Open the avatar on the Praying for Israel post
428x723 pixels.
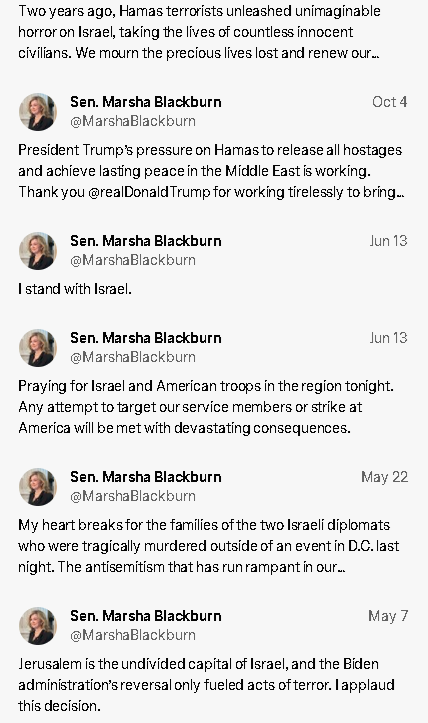pos(38,348)
